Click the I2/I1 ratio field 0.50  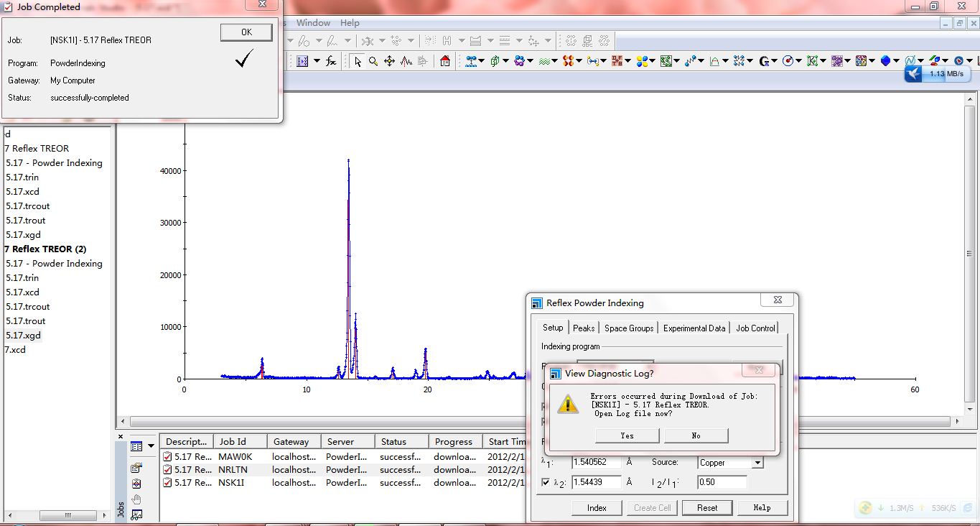tap(722, 482)
